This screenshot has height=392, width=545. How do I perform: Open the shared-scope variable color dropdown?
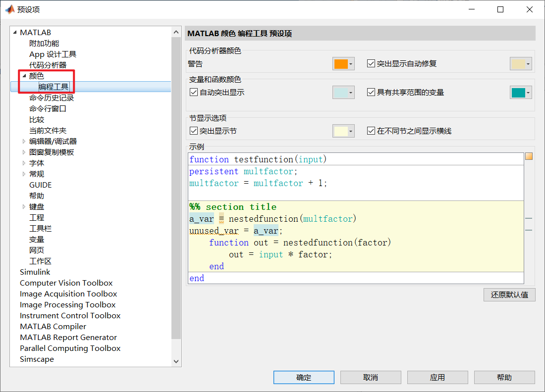tap(528, 92)
